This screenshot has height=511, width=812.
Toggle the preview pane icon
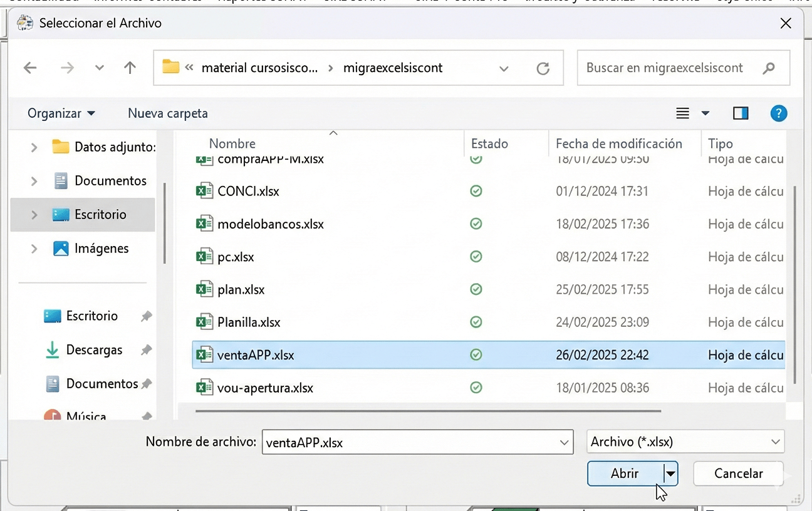pyautogui.click(x=741, y=113)
